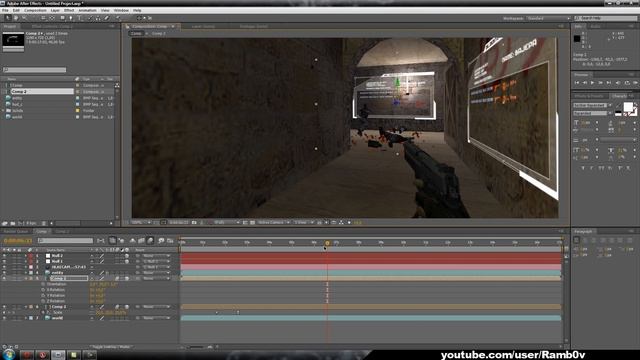Create a new composition from Project panel
The height and width of the screenshot is (360, 640).
coord(21,223)
